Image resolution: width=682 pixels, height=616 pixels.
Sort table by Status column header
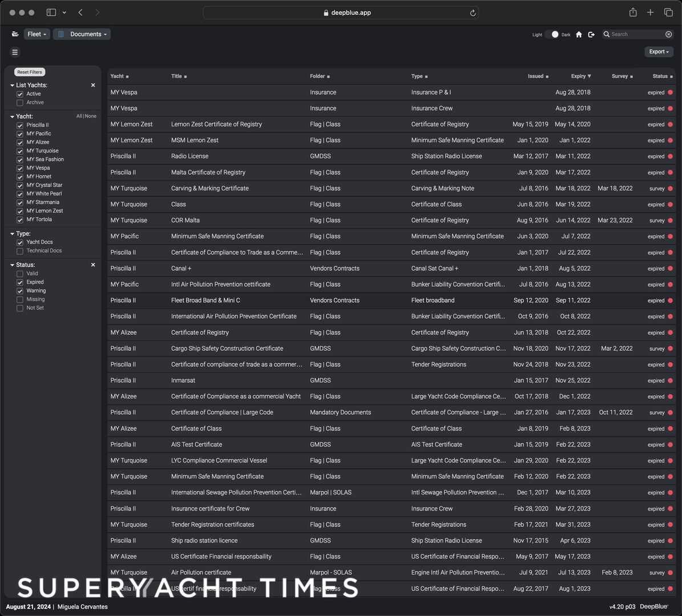(660, 76)
